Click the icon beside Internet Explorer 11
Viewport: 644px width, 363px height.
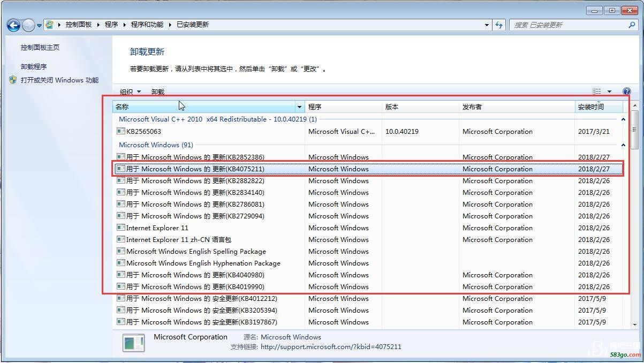pos(121,228)
